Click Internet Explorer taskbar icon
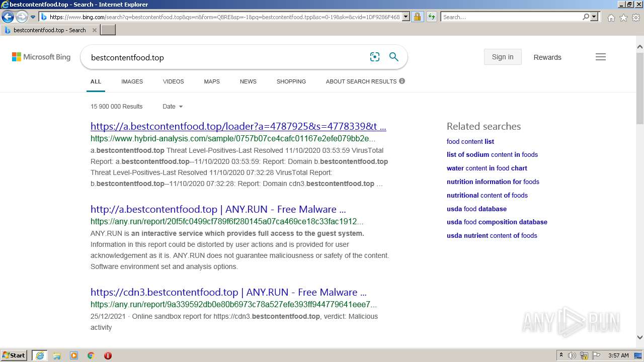 point(40,355)
